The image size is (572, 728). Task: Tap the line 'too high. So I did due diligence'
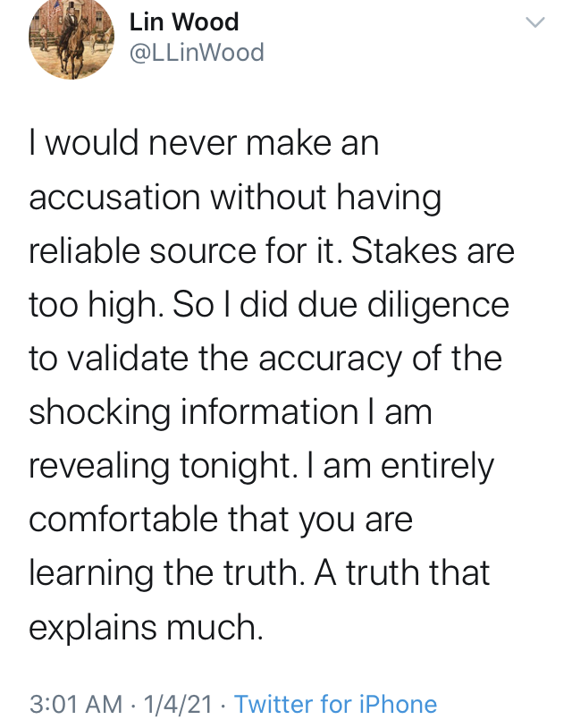tap(269, 306)
